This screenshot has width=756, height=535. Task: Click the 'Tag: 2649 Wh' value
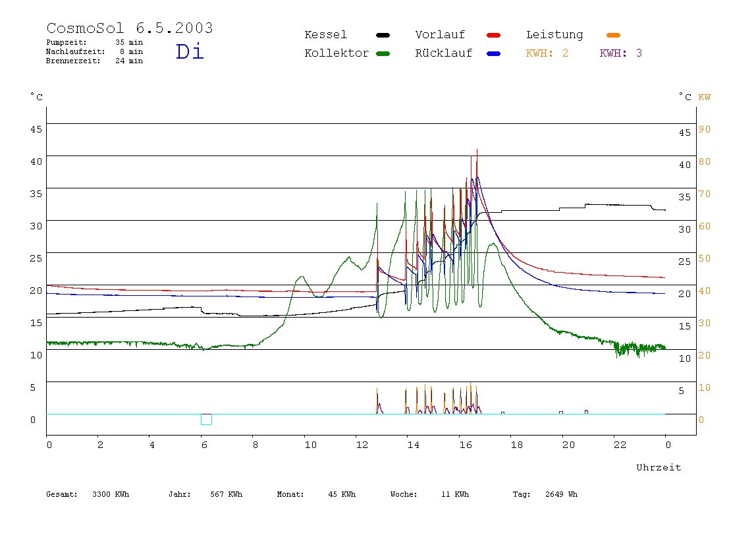click(x=561, y=494)
